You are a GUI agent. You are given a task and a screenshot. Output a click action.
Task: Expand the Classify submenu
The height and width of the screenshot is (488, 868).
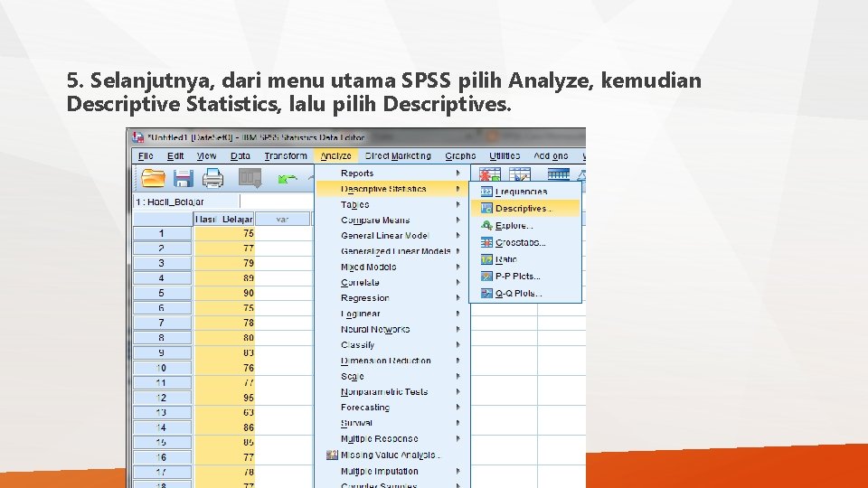[392, 344]
